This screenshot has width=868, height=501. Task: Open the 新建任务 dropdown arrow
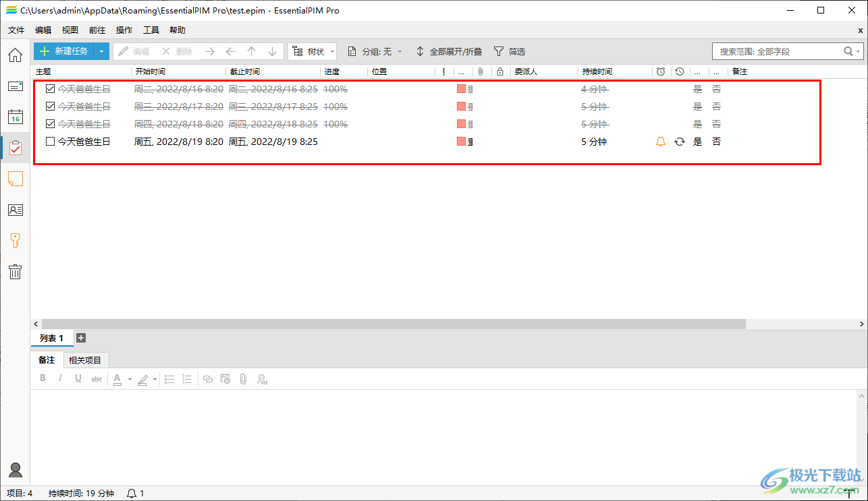(101, 51)
